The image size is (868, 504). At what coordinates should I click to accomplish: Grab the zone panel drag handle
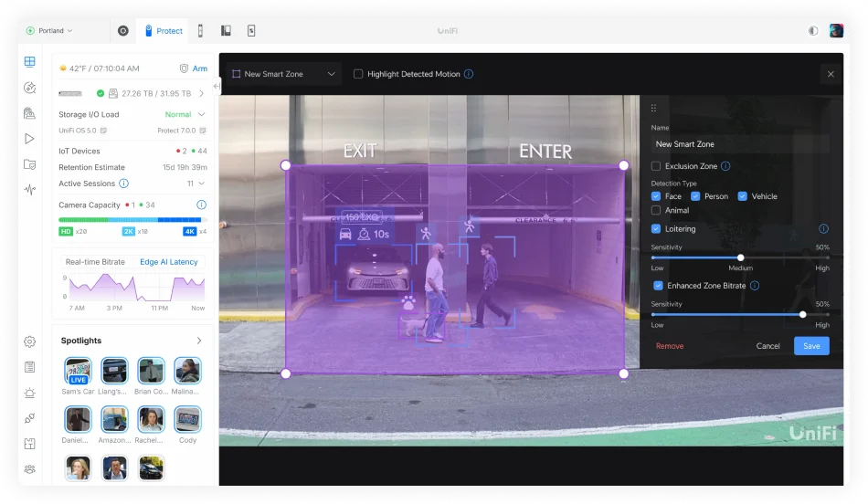[653, 108]
